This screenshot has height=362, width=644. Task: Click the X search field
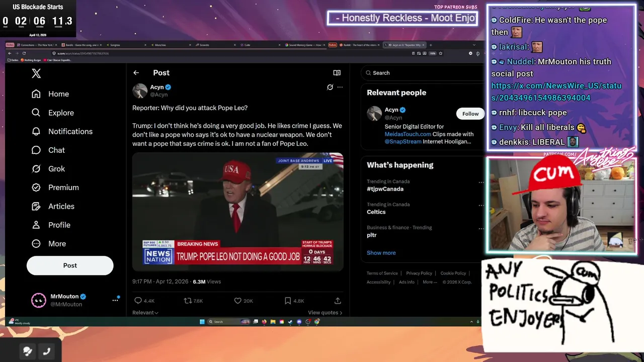423,73
